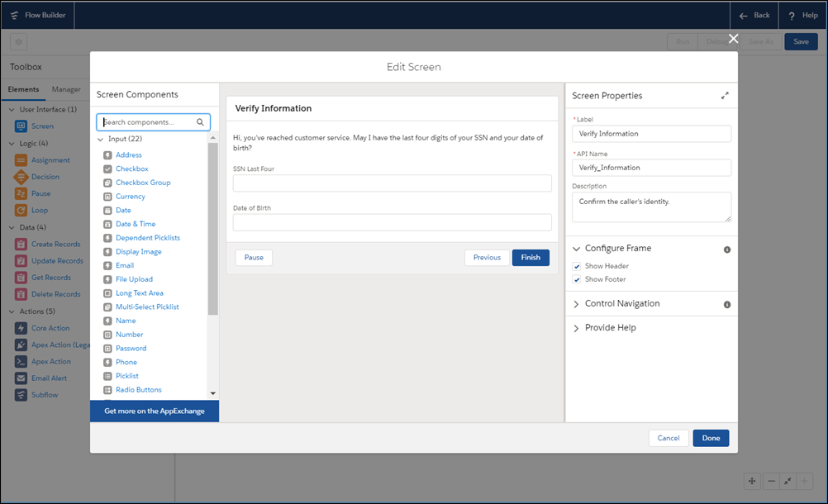Screen dimensions: 828x504
Task: Click the Decision element icon in Toolbox
Action: (21, 177)
